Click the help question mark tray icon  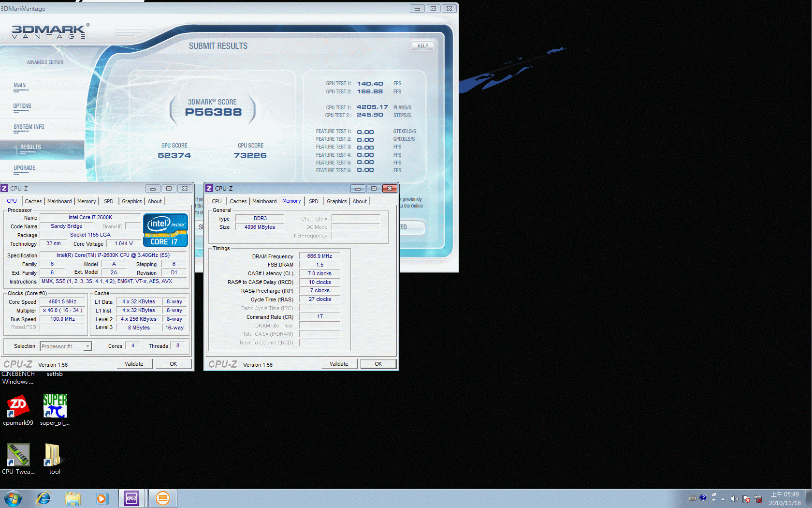click(x=703, y=497)
